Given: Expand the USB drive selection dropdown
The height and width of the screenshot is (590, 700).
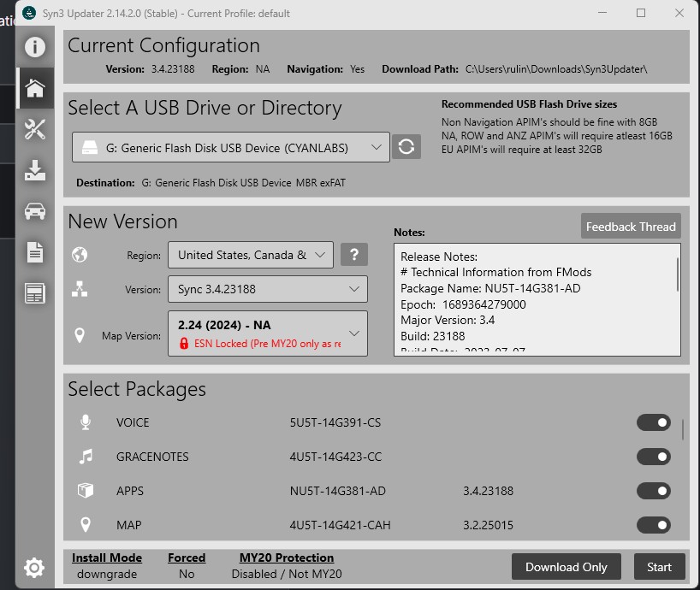Looking at the screenshot, I should (x=230, y=148).
